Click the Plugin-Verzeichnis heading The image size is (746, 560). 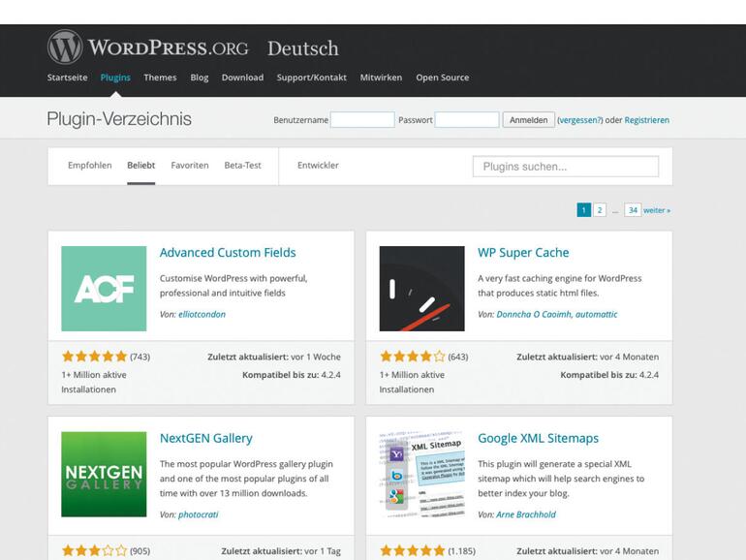point(119,119)
